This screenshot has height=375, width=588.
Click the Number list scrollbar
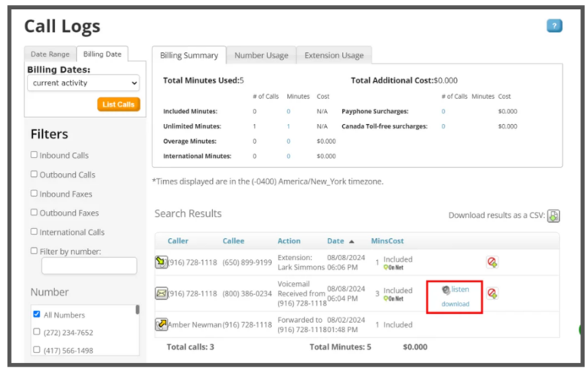click(x=138, y=310)
